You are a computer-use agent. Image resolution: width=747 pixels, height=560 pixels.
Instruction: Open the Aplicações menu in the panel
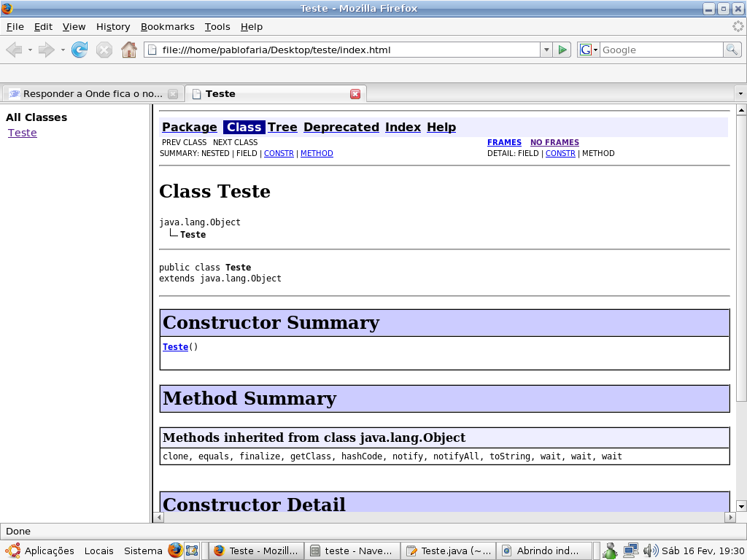tap(49, 551)
